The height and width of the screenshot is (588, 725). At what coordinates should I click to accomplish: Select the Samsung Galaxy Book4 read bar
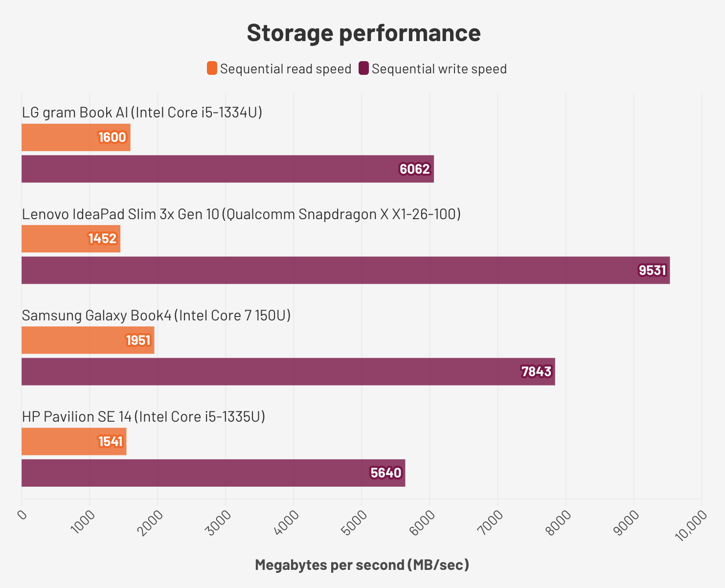pyautogui.click(x=88, y=340)
